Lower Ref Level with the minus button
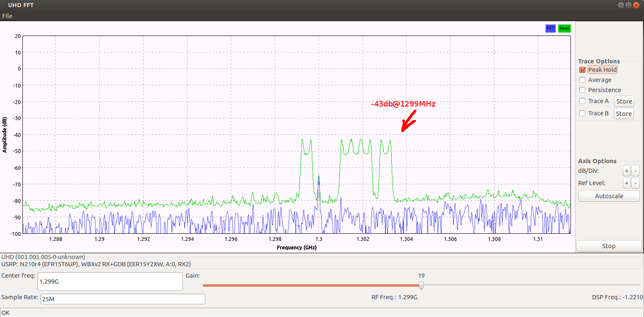 click(636, 183)
